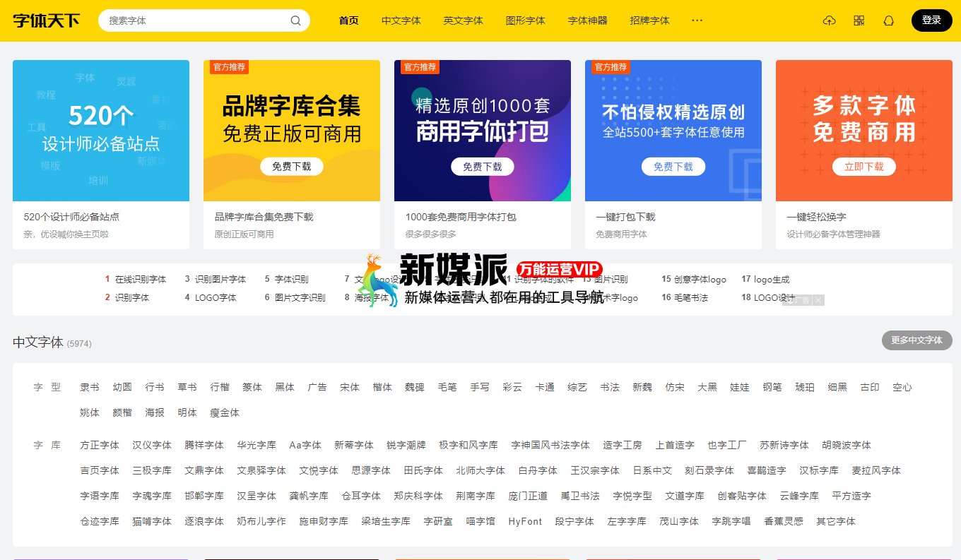Open hot search logo生成
The height and width of the screenshot is (560, 961).
pos(772,280)
